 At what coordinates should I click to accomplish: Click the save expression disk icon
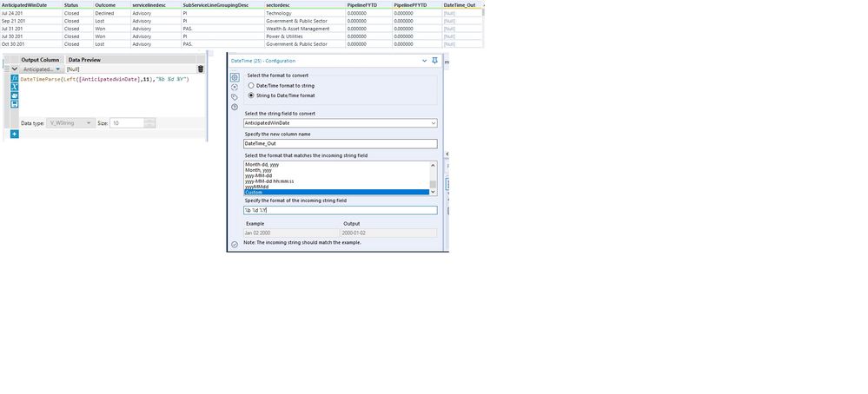click(15, 104)
